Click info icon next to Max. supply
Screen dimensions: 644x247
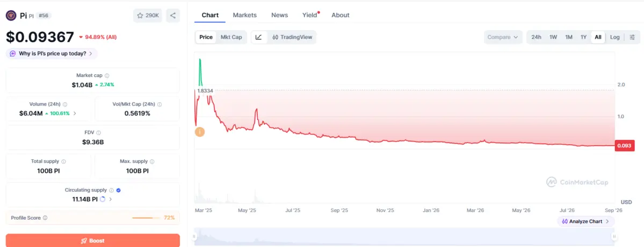click(152, 162)
